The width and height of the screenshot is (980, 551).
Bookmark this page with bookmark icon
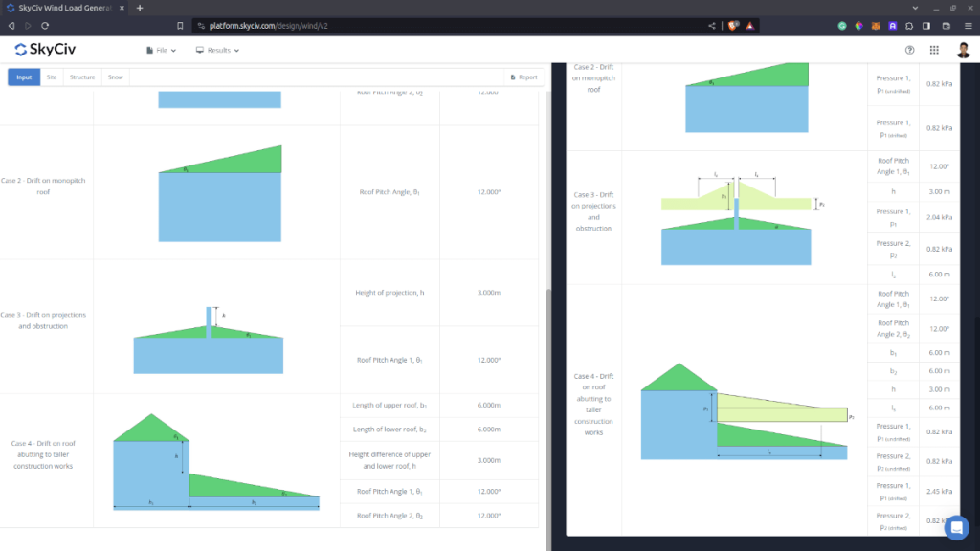coord(180,26)
